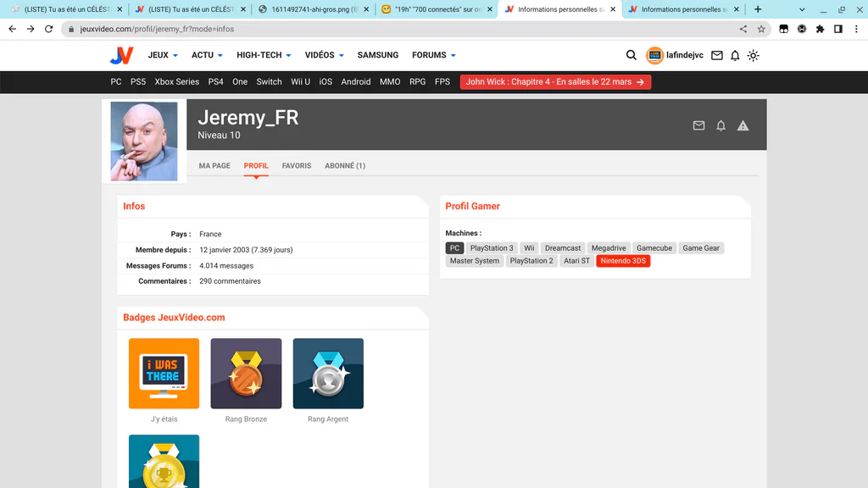Open site search magnifier icon
This screenshot has width=868, height=488.
click(x=631, y=55)
